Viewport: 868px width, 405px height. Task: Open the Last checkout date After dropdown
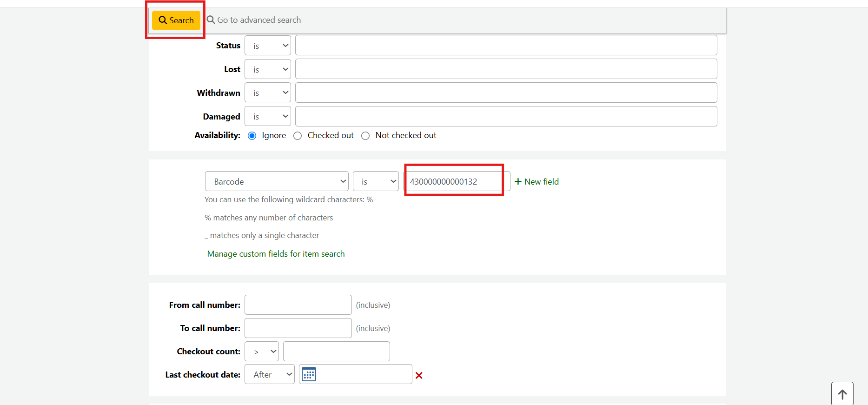pos(270,374)
